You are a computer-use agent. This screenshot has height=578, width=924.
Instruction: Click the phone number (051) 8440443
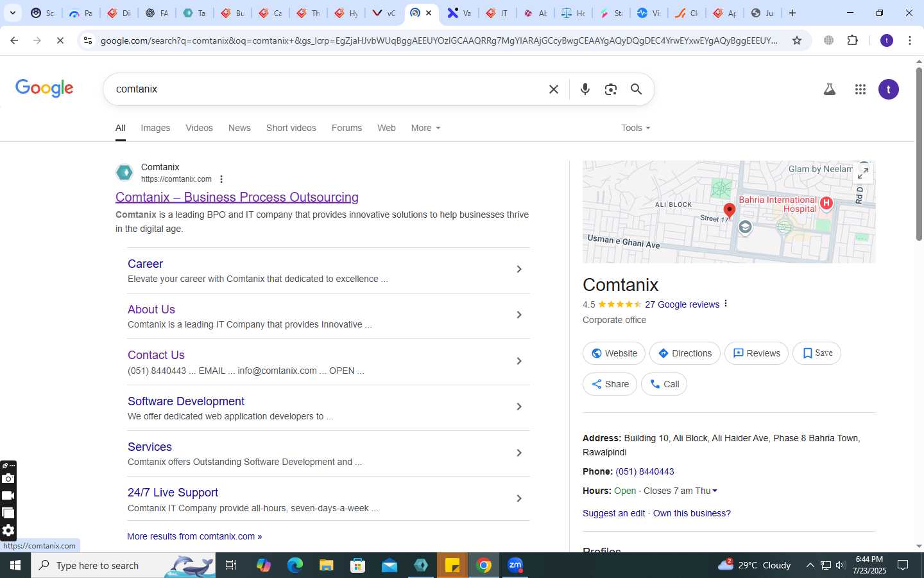644,471
